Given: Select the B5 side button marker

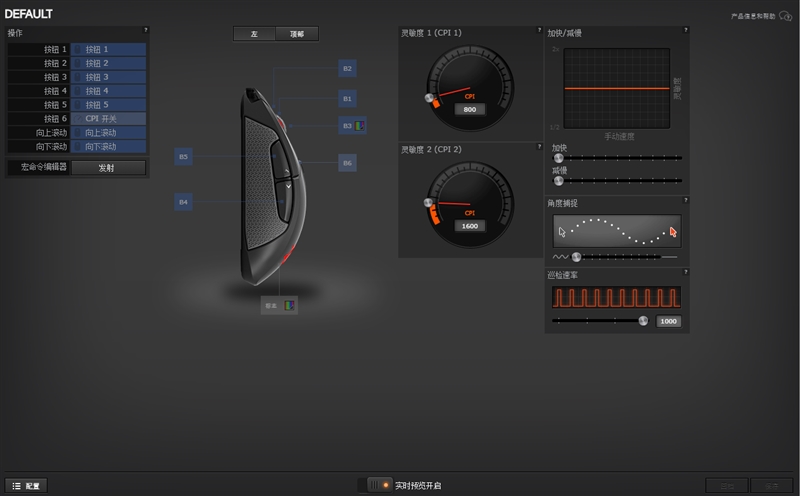Looking at the screenshot, I should pos(183,157).
